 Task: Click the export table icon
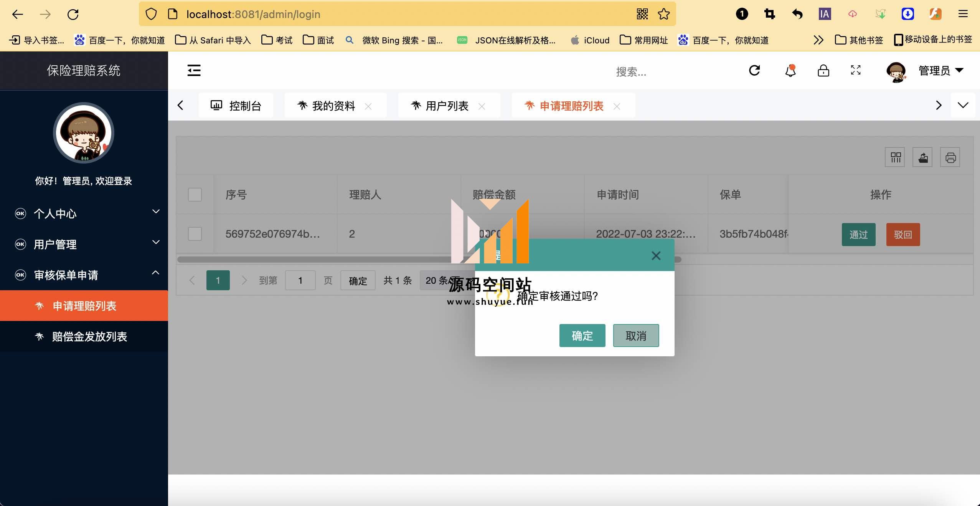923,157
